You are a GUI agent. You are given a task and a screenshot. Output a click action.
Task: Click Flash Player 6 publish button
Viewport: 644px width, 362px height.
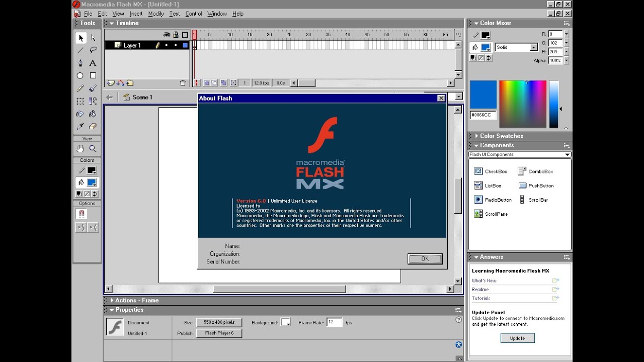coord(219,333)
